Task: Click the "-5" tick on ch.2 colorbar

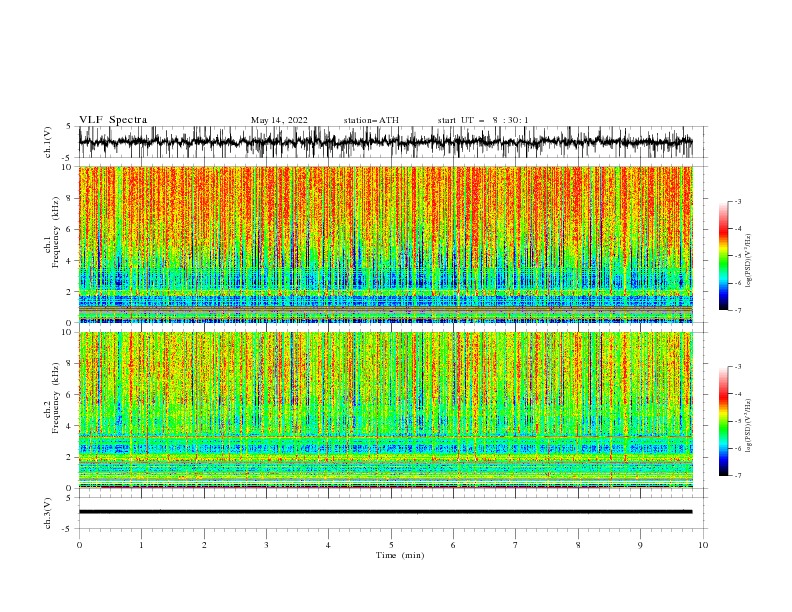Action: point(737,421)
